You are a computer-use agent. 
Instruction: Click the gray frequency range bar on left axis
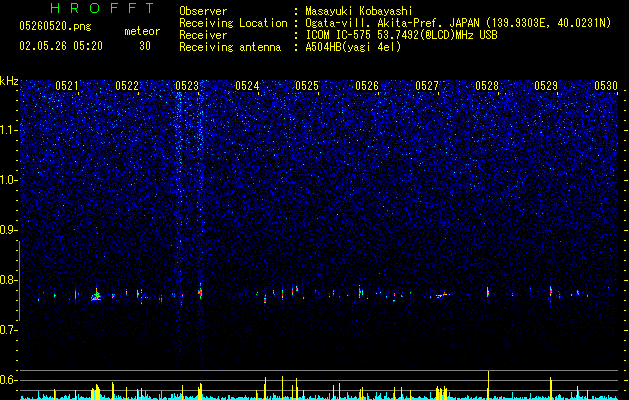[x=19, y=281]
